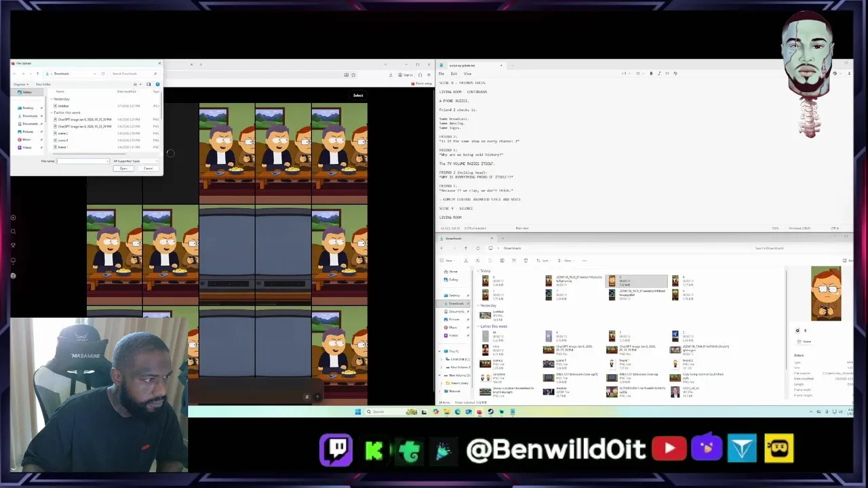Open the Edit menu in Notepad
The height and width of the screenshot is (488, 868).
pos(454,74)
